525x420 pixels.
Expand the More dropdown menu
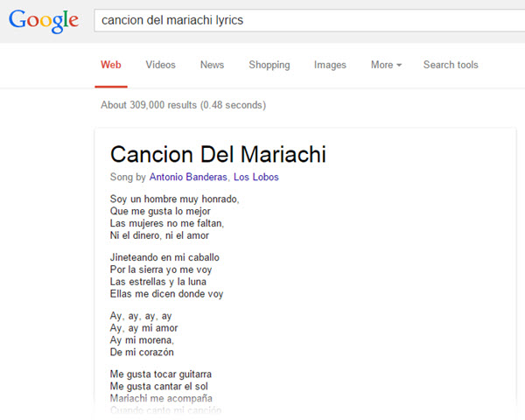click(386, 65)
